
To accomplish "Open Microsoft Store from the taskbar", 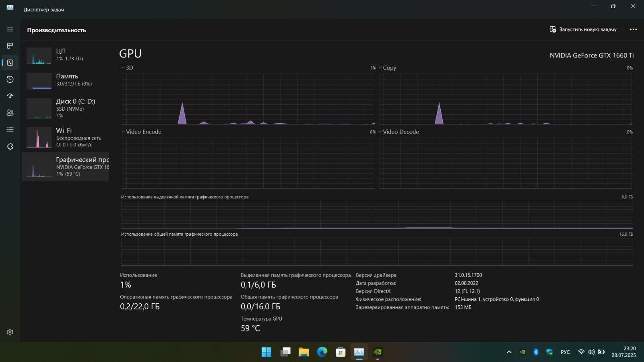I will point(341,352).
